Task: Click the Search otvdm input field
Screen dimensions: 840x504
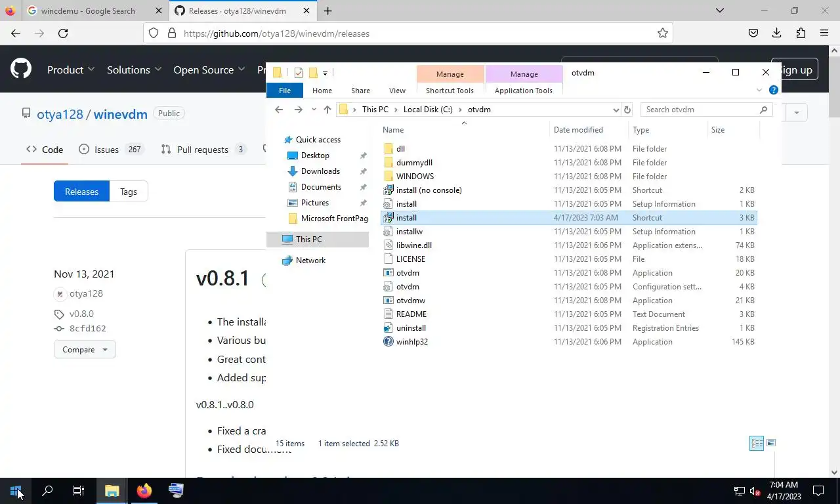Action: coord(700,110)
